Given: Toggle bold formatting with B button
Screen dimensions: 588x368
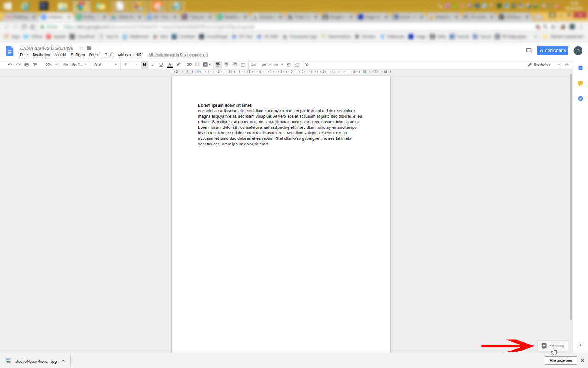Looking at the screenshot, I should 145,64.
